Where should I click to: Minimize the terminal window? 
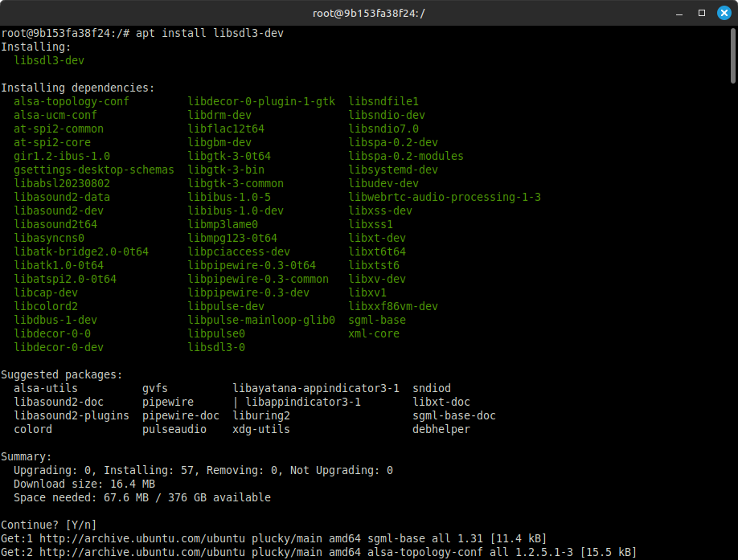(x=679, y=13)
